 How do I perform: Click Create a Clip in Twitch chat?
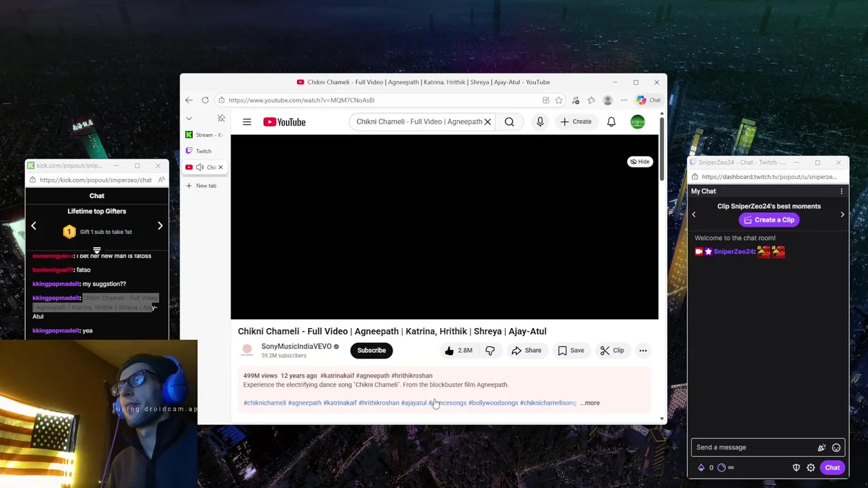pos(769,220)
